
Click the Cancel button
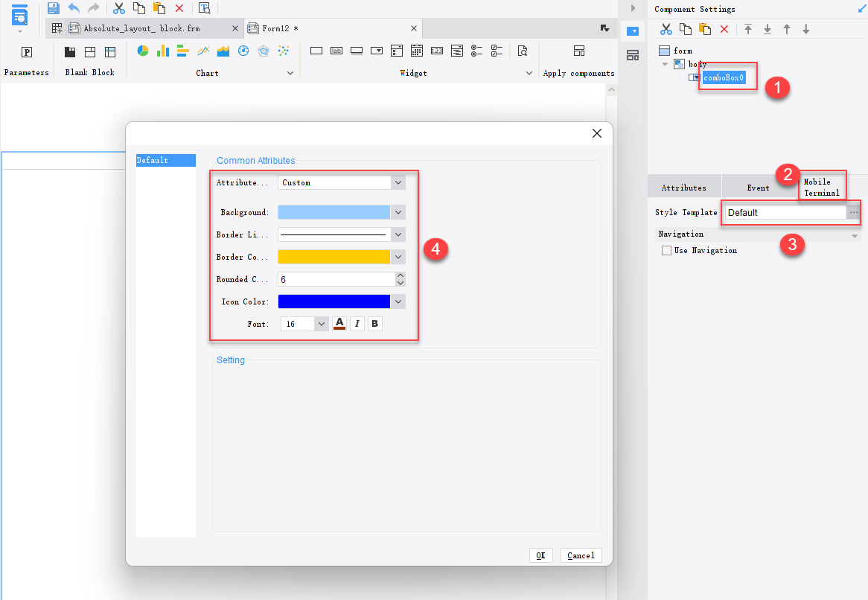pyautogui.click(x=581, y=555)
